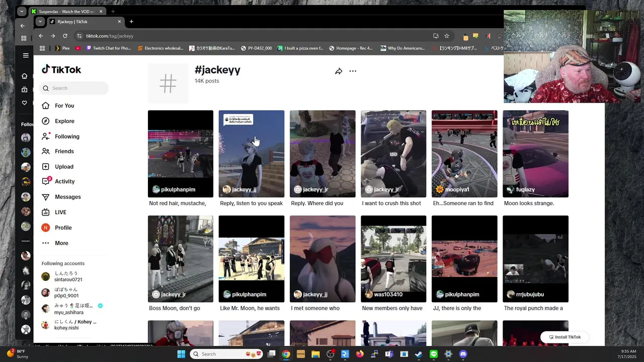Click the 86°F Sunny weather widget

tap(18, 354)
